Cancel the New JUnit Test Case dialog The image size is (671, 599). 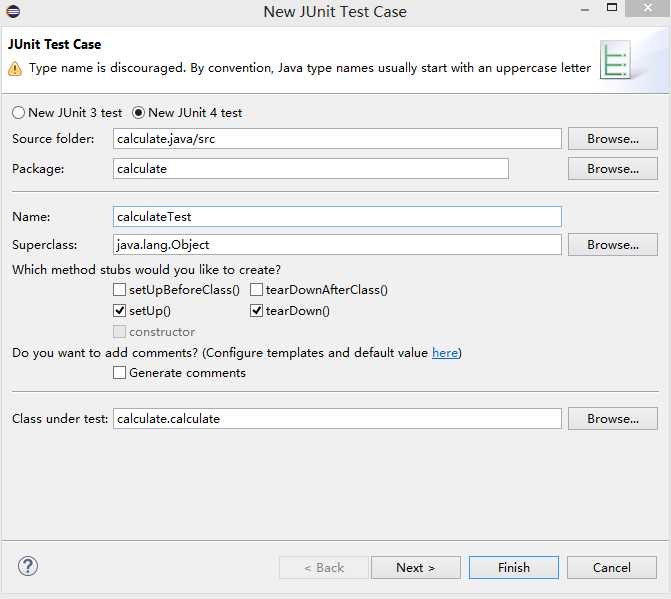pyautogui.click(x=612, y=568)
